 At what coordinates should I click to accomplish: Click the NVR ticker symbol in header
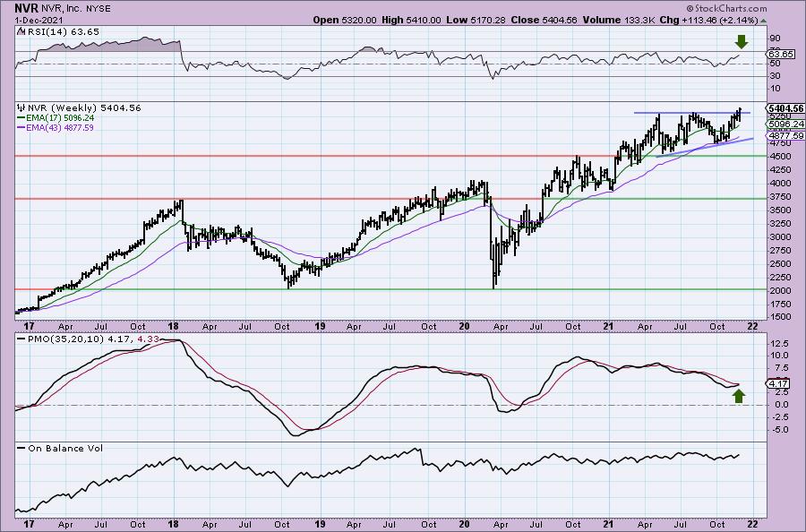(x=26, y=8)
